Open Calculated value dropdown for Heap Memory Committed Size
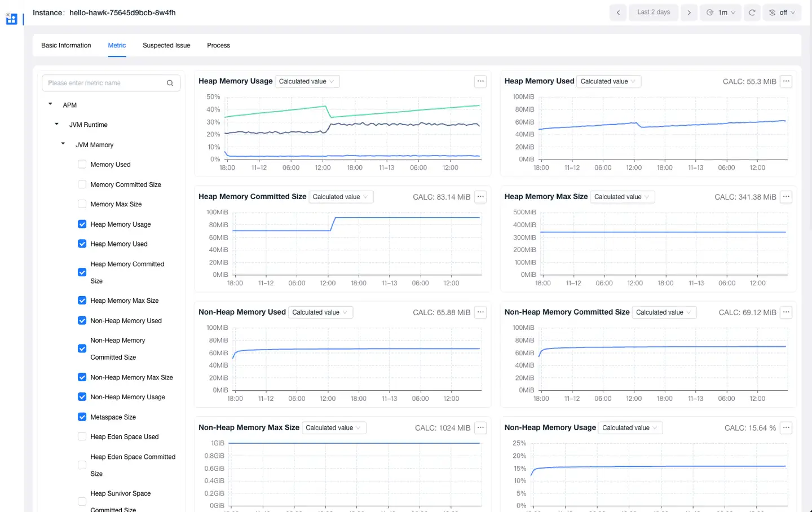The height and width of the screenshot is (512, 812). 341,197
